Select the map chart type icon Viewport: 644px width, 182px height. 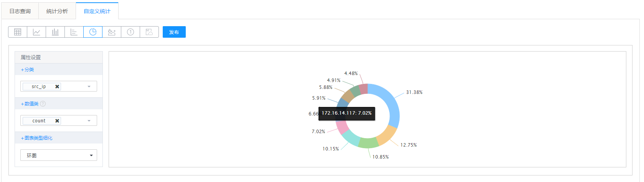[x=149, y=32]
